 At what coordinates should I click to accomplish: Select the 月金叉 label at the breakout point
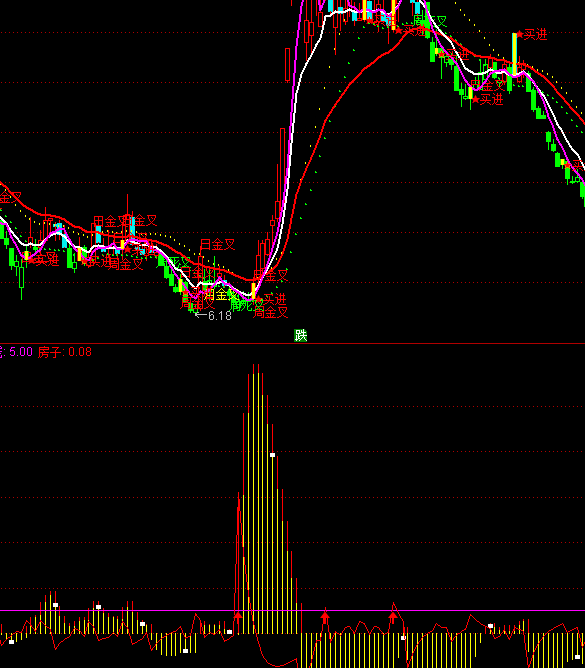click(x=271, y=276)
